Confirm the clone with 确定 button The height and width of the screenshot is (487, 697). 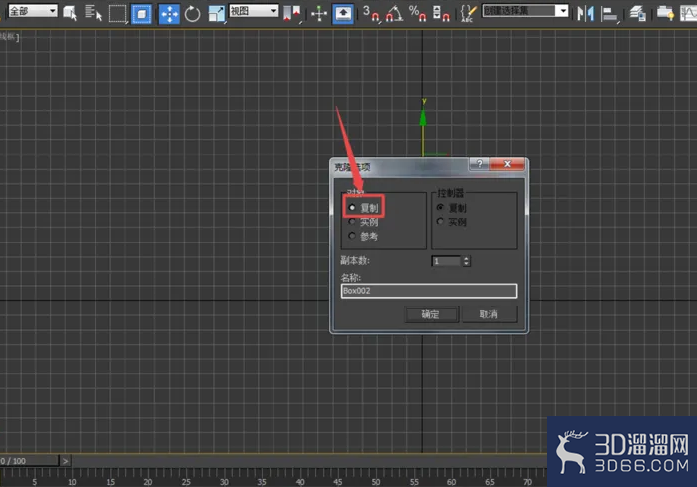point(431,314)
